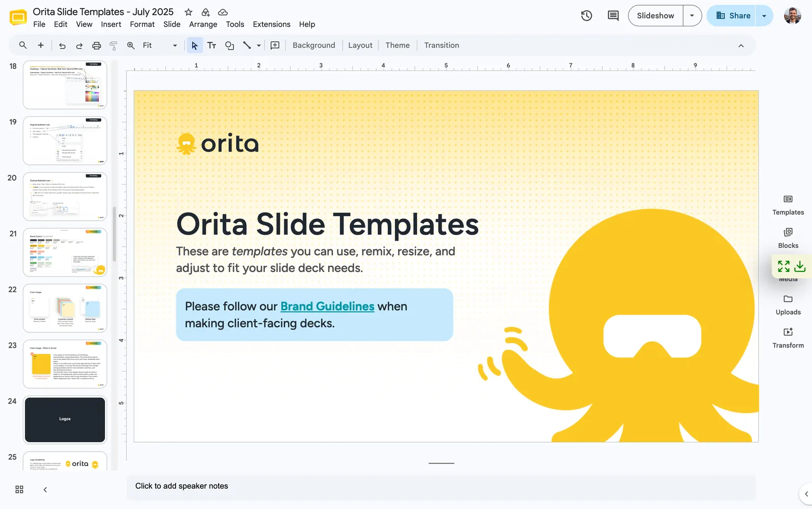Open the line type dropdown arrow
This screenshot has height=509, width=812.
tap(259, 45)
